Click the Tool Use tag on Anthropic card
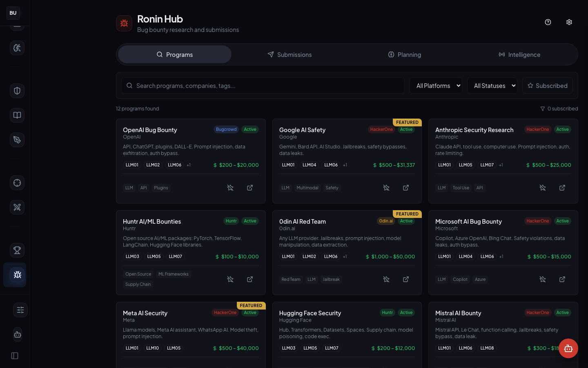The width and height of the screenshot is (588, 368). point(461,188)
